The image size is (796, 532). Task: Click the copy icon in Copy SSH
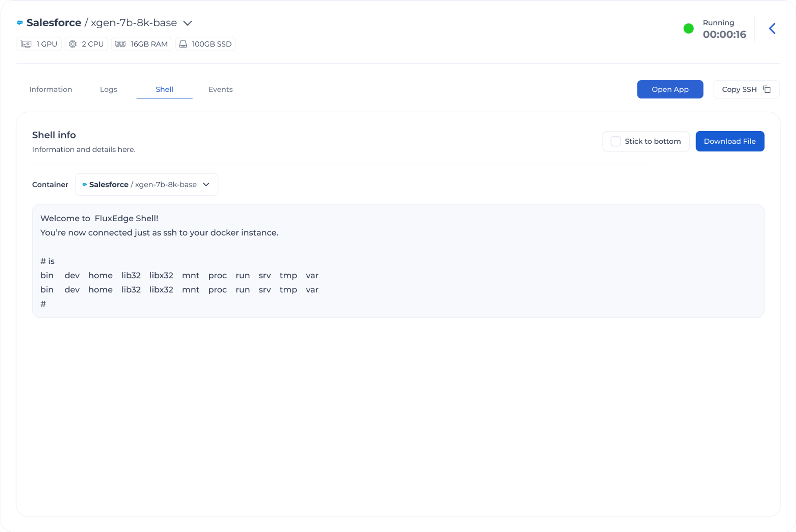point(767,90)
